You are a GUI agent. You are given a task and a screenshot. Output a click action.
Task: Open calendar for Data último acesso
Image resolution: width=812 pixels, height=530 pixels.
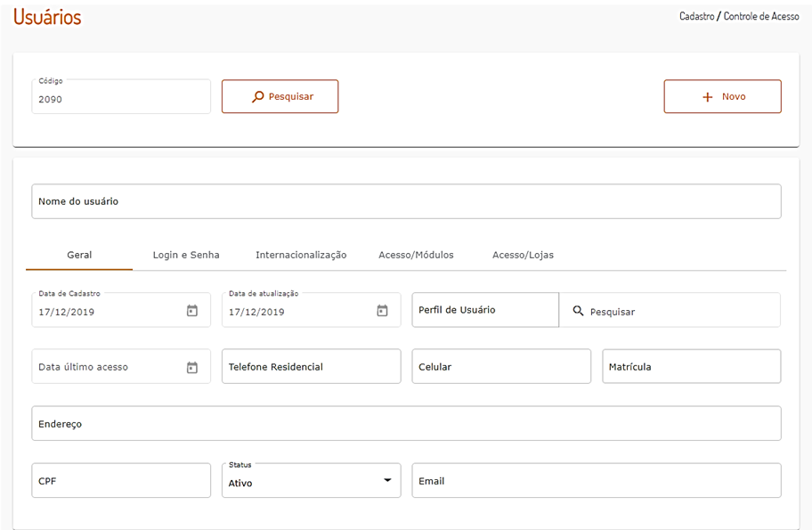point(191,367)
